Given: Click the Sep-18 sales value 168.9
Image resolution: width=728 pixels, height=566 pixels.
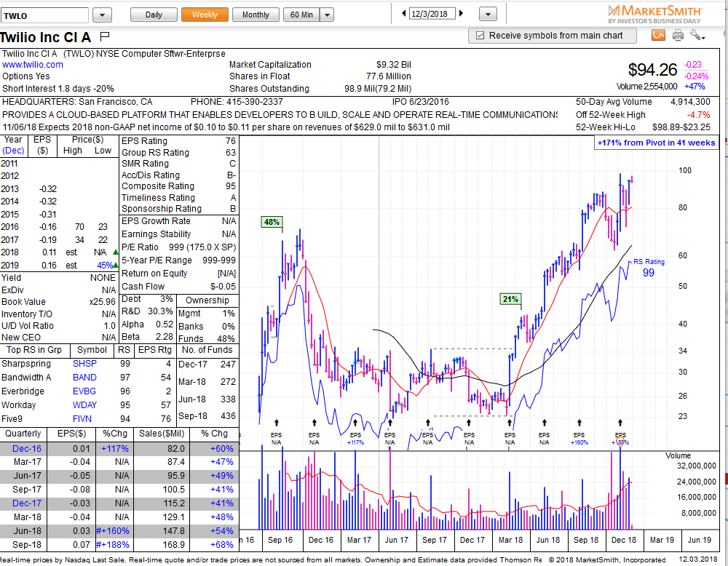Looking at the screenshot, I should 174,545.
